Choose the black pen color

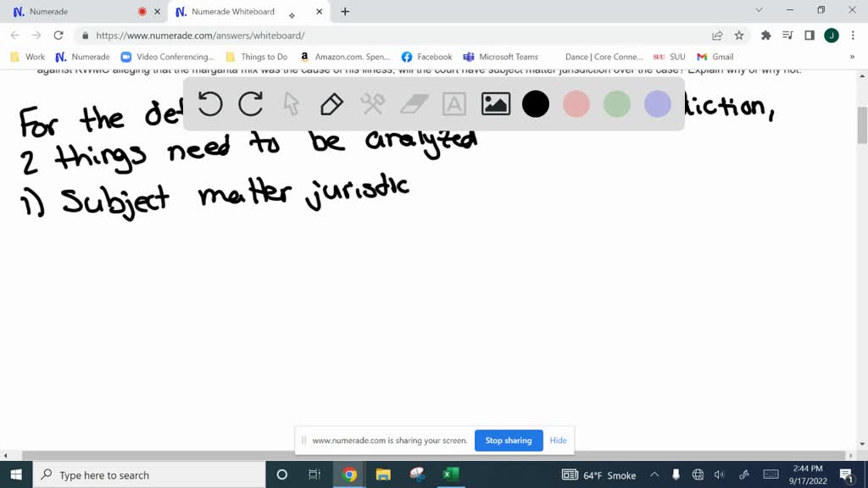pos(536,104)
